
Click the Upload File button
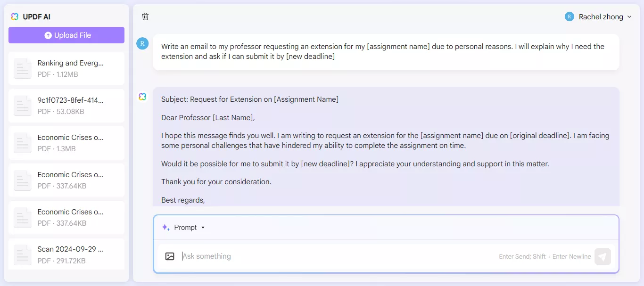66,35
